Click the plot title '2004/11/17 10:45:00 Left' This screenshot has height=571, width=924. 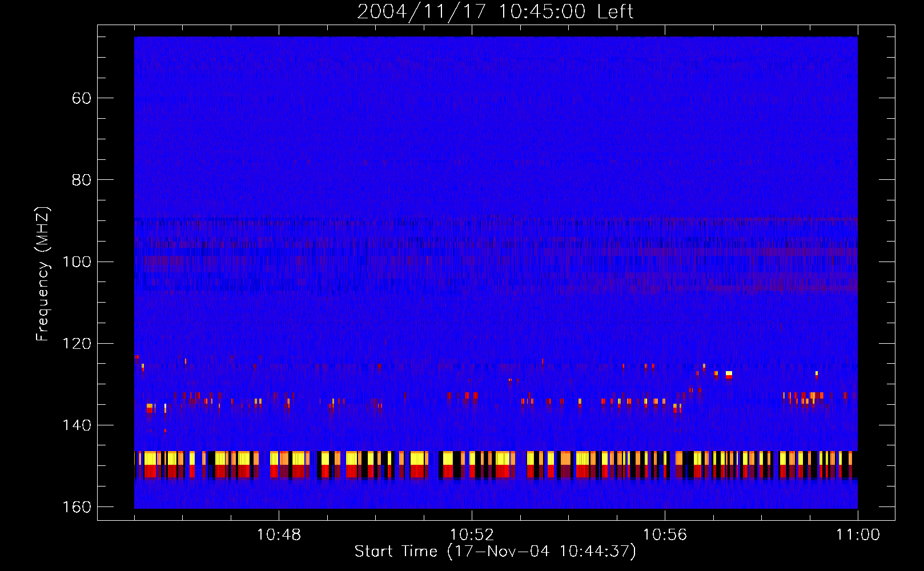(x=495, y=11)
